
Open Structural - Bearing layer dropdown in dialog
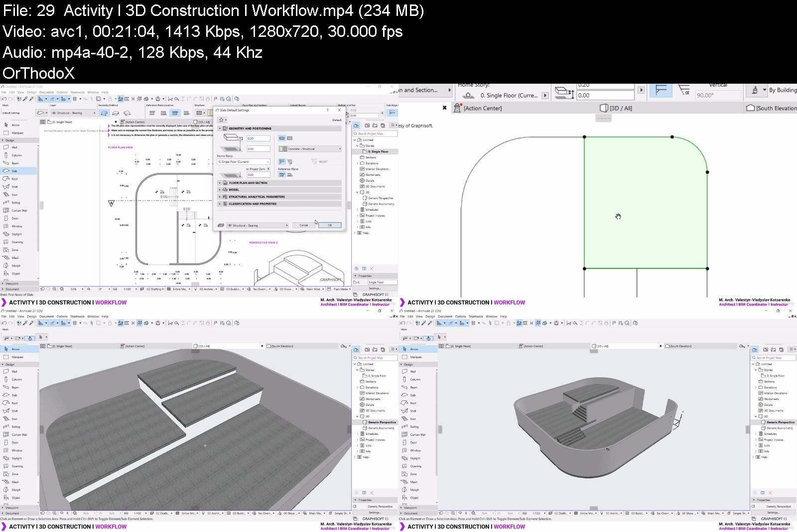[258, 225]
